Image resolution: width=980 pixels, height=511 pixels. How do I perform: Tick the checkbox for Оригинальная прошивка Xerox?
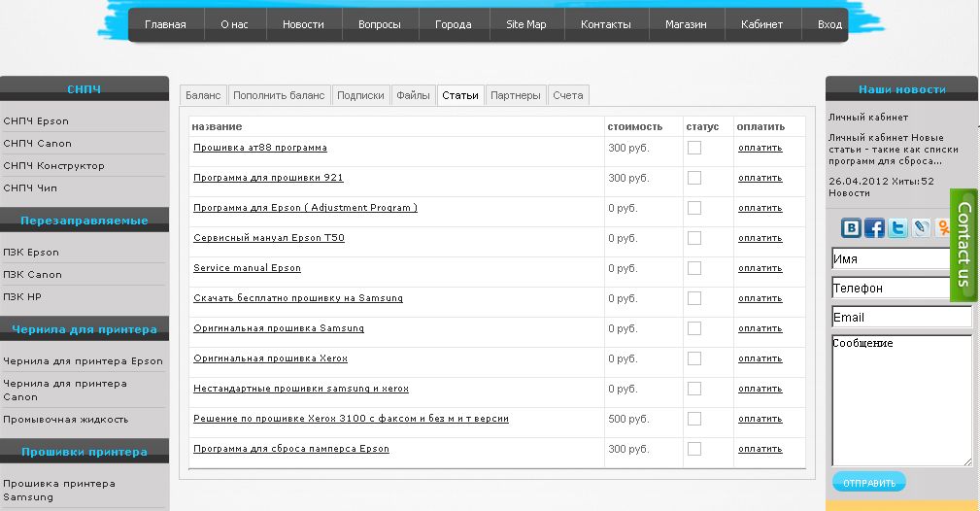694,358
